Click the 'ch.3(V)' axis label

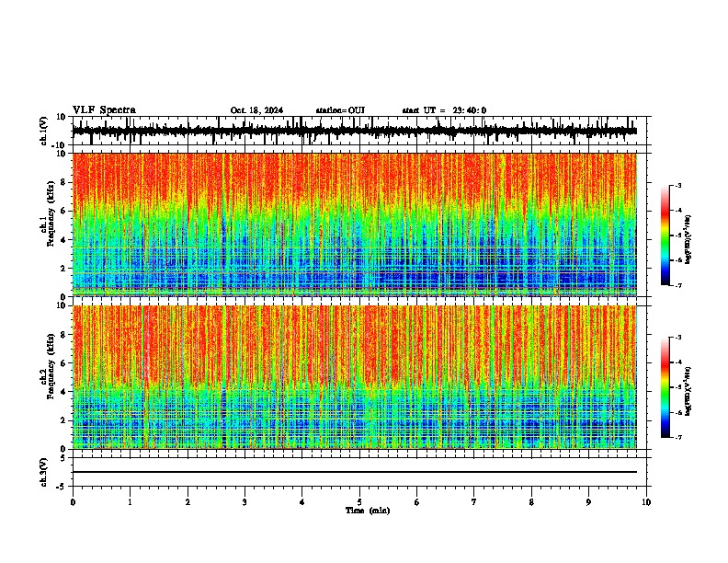click(44, 472)
